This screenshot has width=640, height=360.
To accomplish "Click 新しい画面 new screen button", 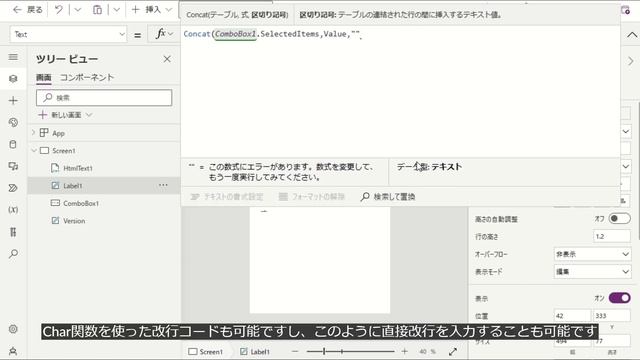I will coord(60,115).
